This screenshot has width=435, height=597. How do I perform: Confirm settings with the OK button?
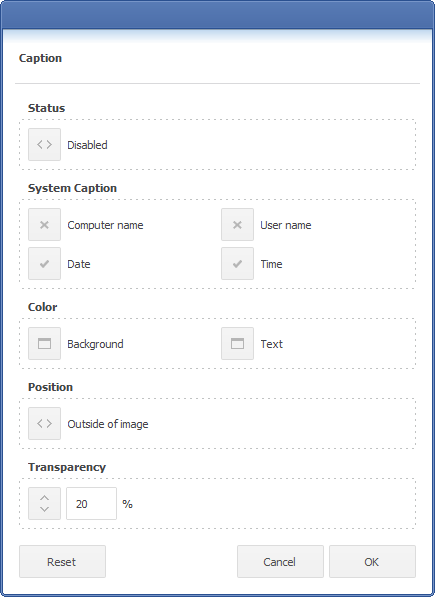tap(372, 562)
